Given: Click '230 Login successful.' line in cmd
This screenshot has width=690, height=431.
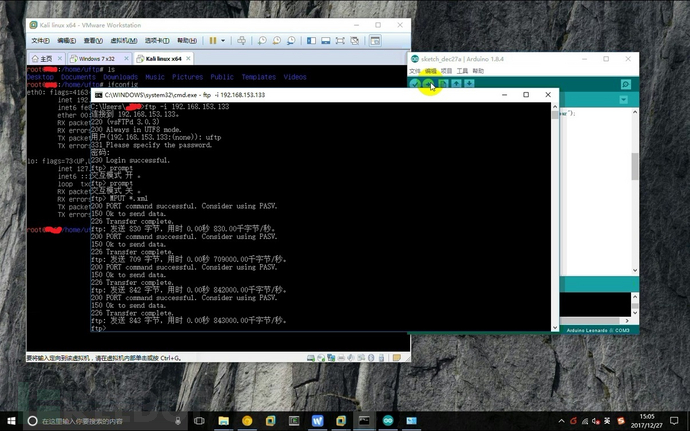Looking at the screenshot, I should point(130,160).
